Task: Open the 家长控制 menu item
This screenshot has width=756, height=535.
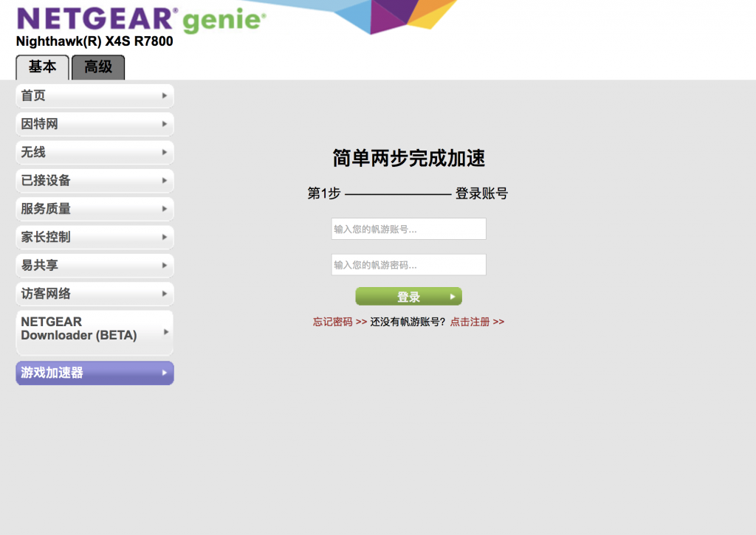Action: [94, 237]
